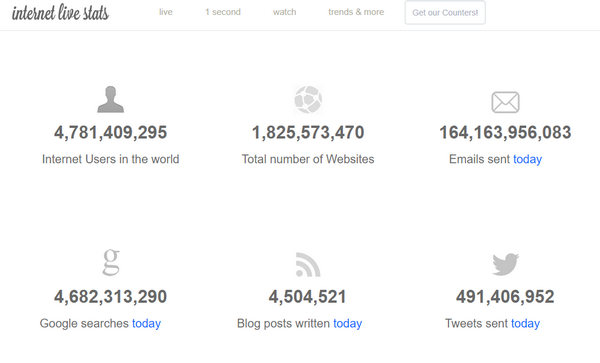
Task: Click the 4,682,313,290 Google searches counter
Action: (x=111, y=297)
